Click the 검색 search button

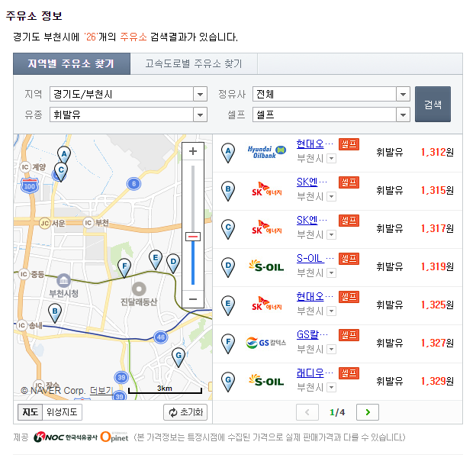point(433,104)
